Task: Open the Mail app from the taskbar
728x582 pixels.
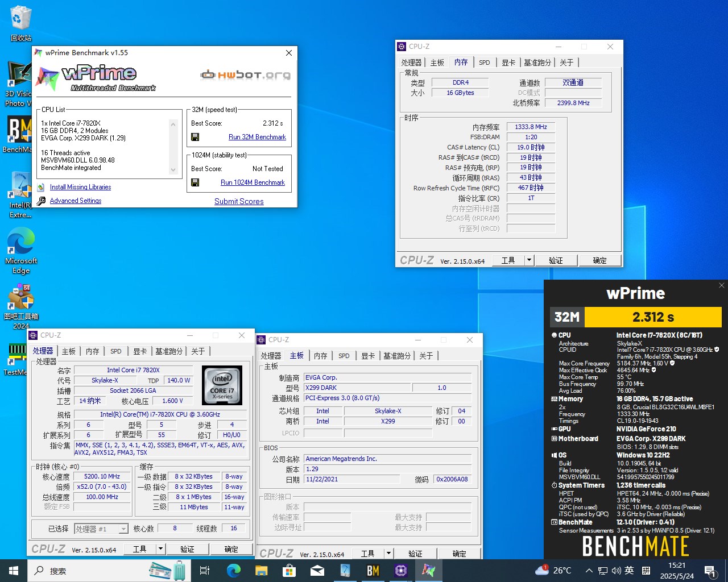Action: tap(317, 571)
